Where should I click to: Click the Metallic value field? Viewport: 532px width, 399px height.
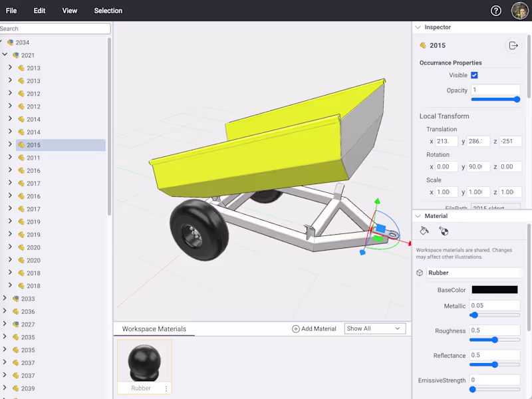tap(495, 306)
